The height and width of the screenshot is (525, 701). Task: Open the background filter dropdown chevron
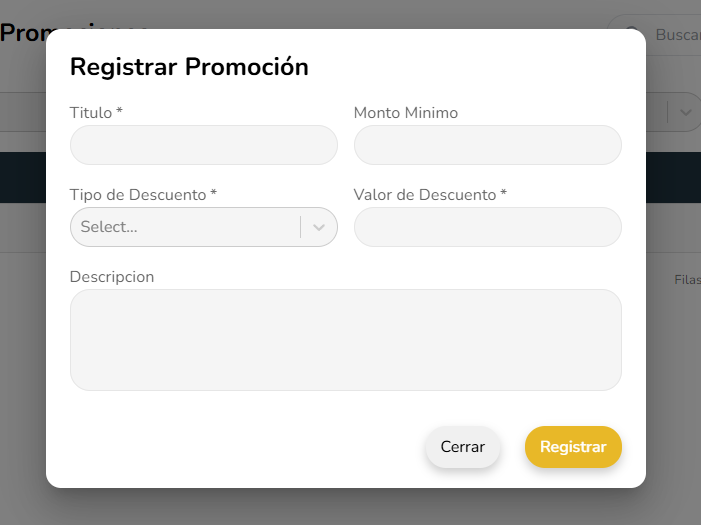tap(685, 112)
